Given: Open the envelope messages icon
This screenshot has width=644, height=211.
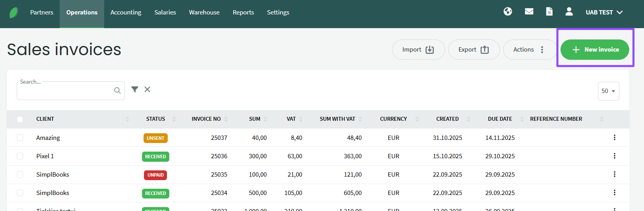Looking at the screenshot, I should point(529,12).
